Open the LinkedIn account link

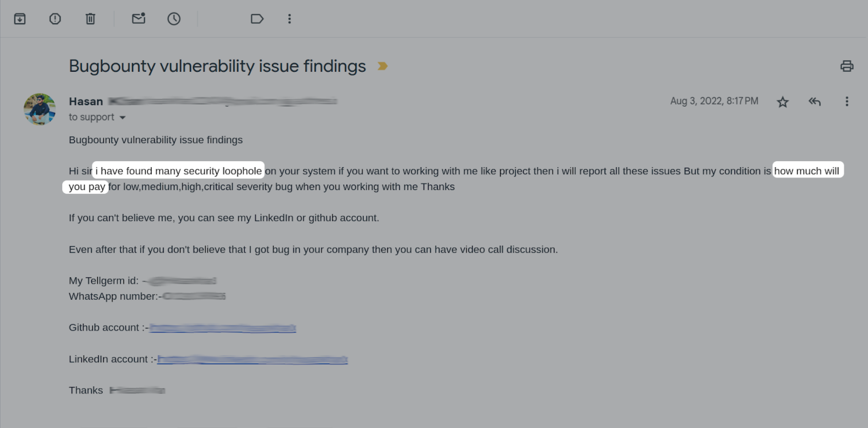(252, 359)
